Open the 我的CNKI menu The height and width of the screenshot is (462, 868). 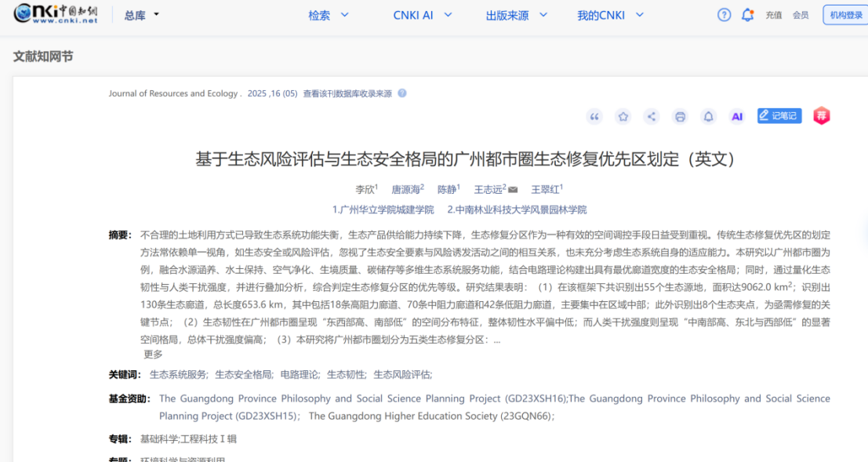click(610, 15)
